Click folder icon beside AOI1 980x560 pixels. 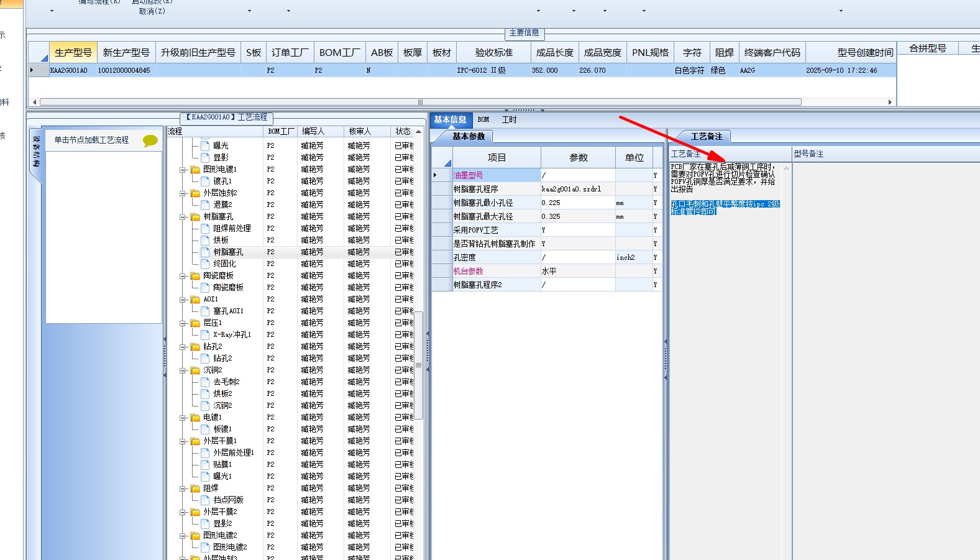(195, 299)
